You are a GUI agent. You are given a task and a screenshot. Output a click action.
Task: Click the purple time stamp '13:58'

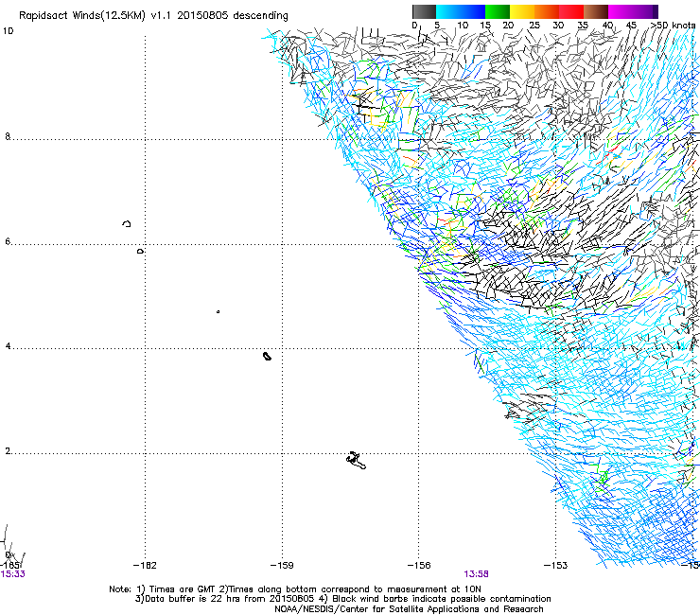click(476, 574)
